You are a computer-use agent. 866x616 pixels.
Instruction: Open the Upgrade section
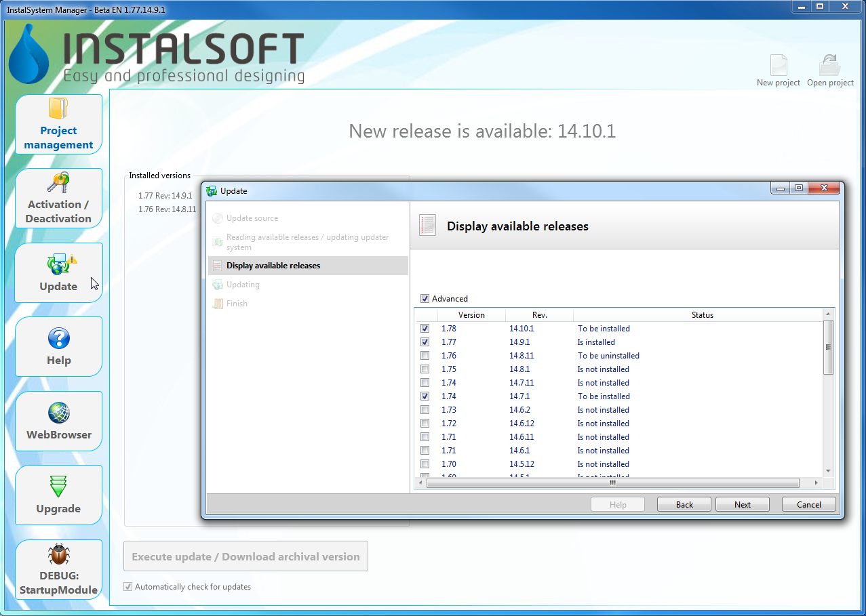[58, 495]
